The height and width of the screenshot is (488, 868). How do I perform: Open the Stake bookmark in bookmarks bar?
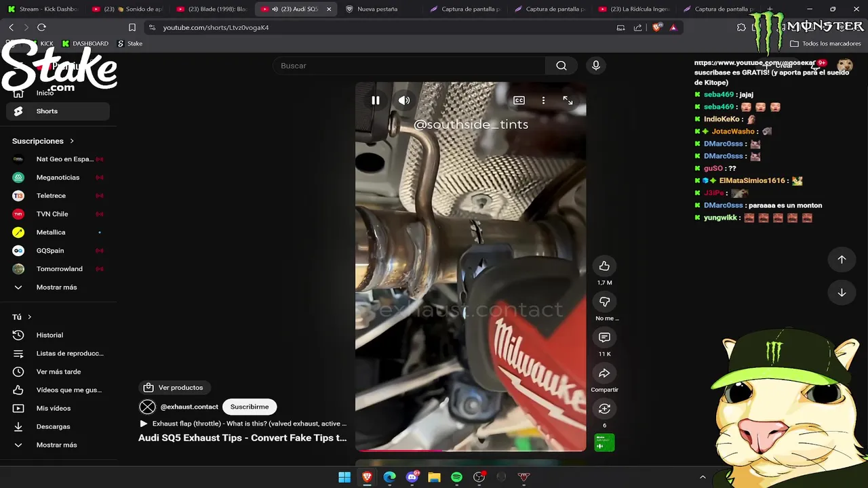point(130,43)
